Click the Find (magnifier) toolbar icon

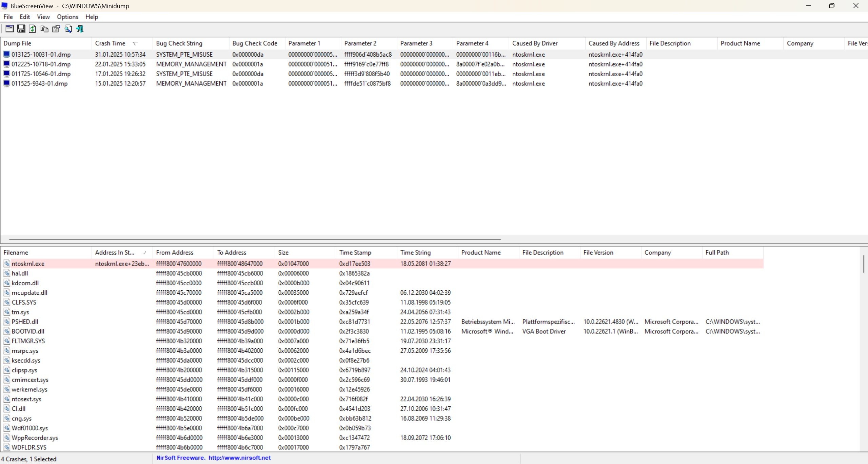(68, 29)
